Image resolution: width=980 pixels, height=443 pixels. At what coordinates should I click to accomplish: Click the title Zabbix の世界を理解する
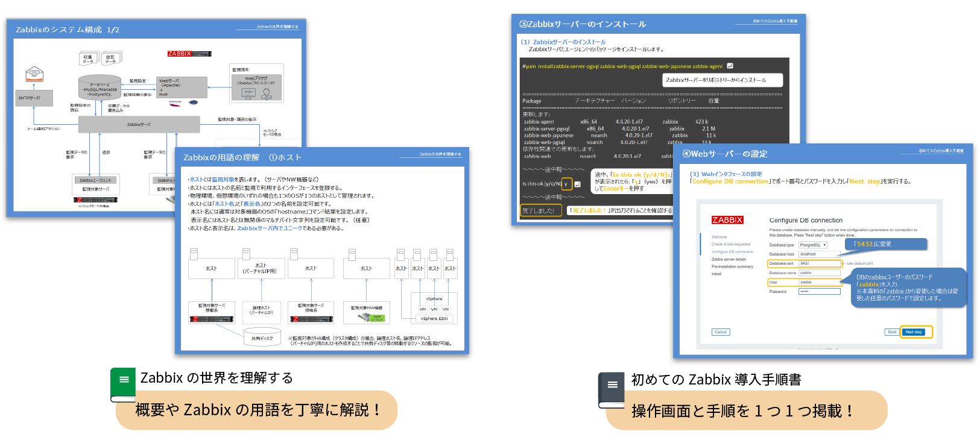click(217, 378)
